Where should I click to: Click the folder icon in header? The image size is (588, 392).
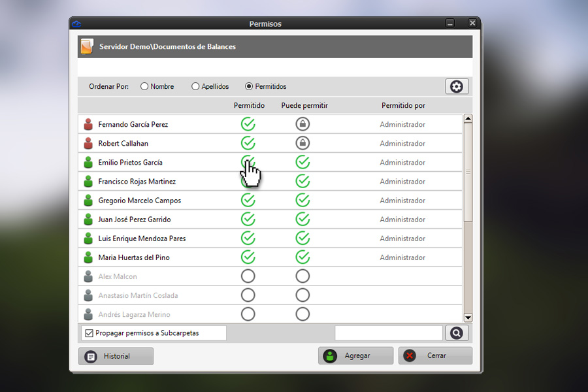coord(87,46)
